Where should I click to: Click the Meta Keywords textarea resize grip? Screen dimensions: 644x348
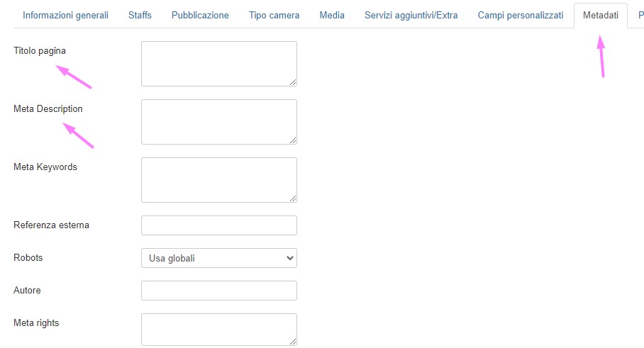coord(293,198)
